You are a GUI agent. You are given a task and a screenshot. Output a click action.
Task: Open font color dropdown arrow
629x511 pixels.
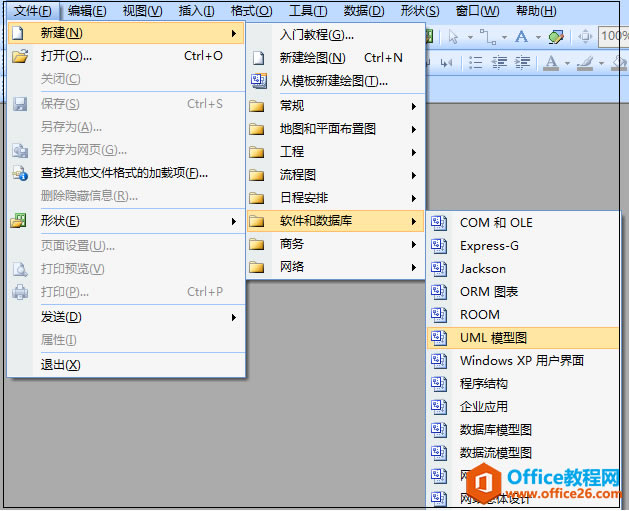tap(567, 63)
